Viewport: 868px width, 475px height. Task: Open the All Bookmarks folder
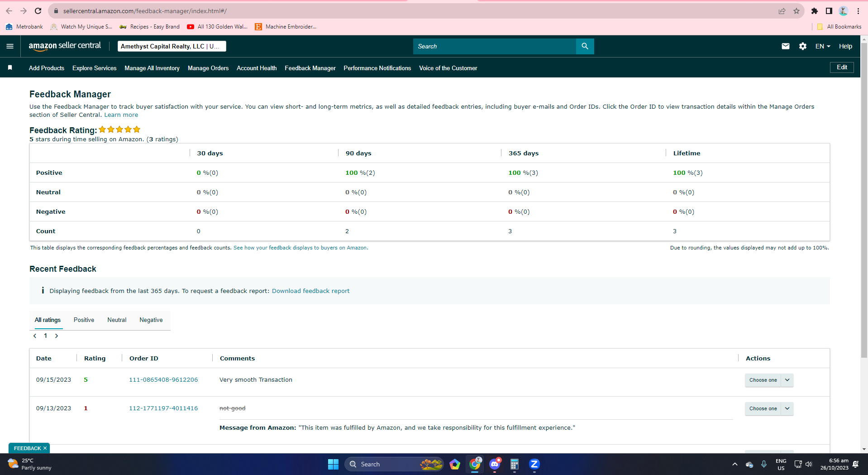pos(839,27)
